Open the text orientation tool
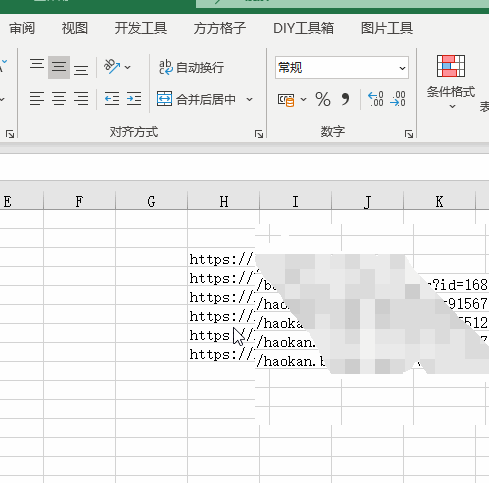 (x=112, y=67)
